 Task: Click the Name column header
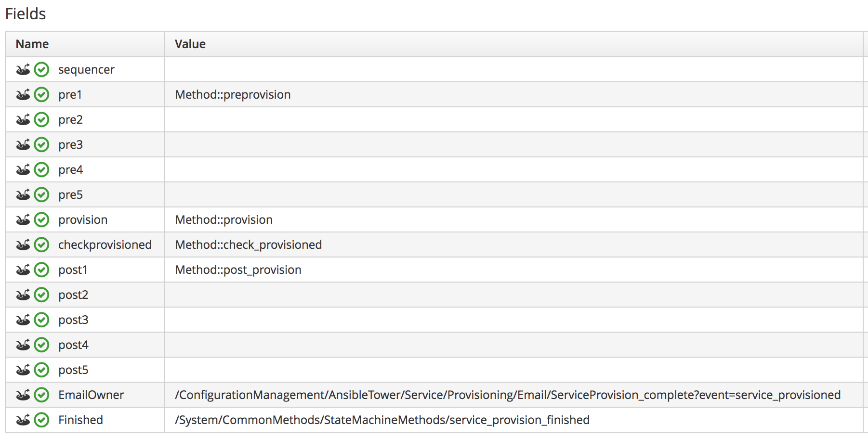coord(32,44)
